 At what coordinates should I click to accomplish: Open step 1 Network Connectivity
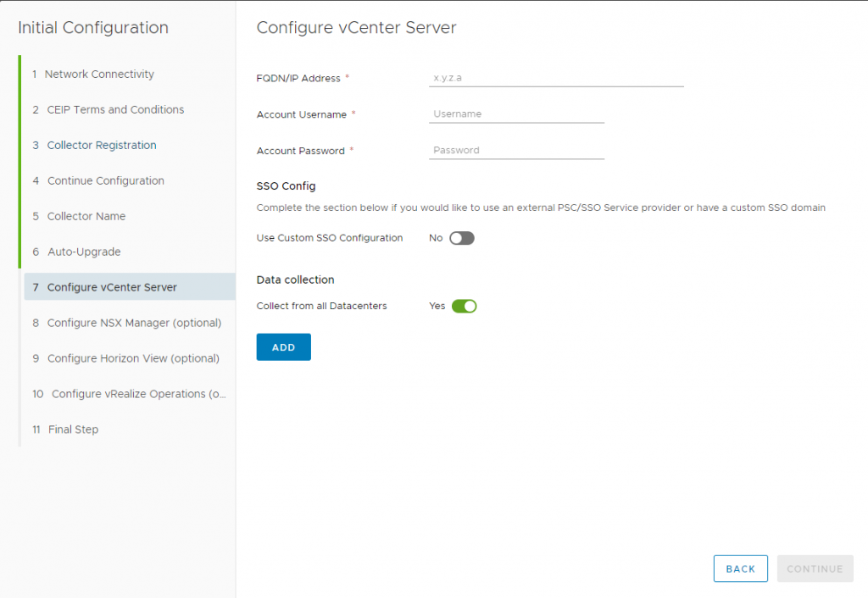click(129, 75)
